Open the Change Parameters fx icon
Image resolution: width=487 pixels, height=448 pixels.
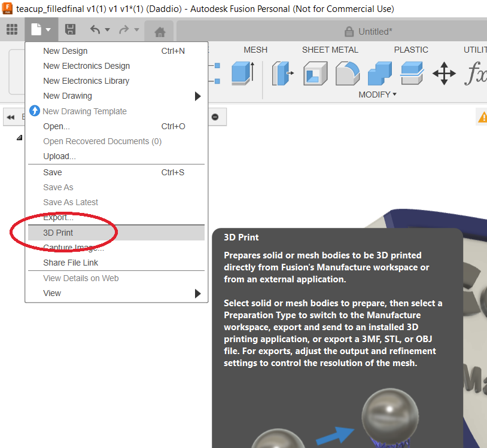pos(476,73)
